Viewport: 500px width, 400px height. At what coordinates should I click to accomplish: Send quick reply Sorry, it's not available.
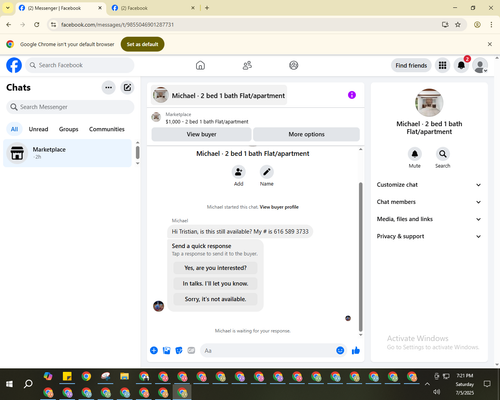point(215,299)
